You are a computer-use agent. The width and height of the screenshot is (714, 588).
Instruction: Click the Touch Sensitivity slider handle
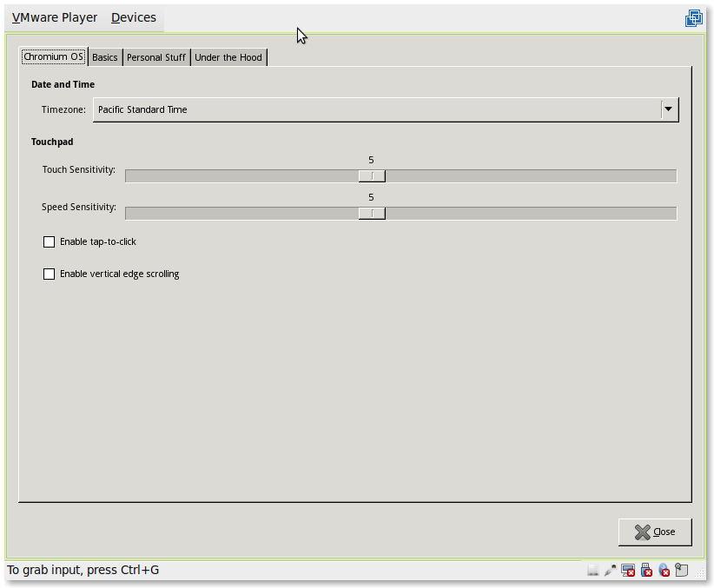click(372, 176)
